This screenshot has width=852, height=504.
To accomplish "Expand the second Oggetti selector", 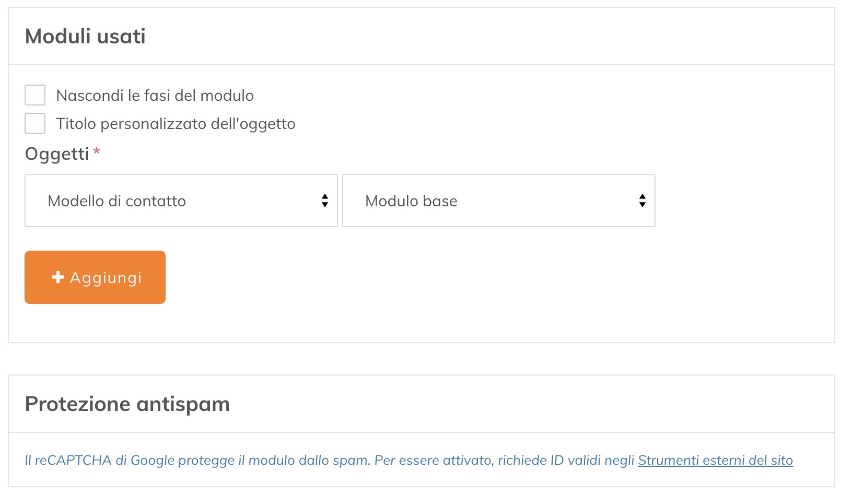I will pos(498,201).
